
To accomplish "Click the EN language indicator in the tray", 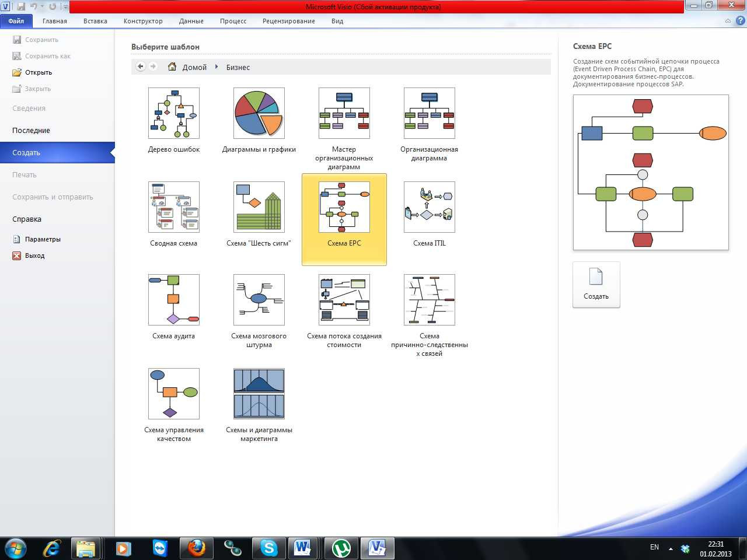I will point(654,547).
